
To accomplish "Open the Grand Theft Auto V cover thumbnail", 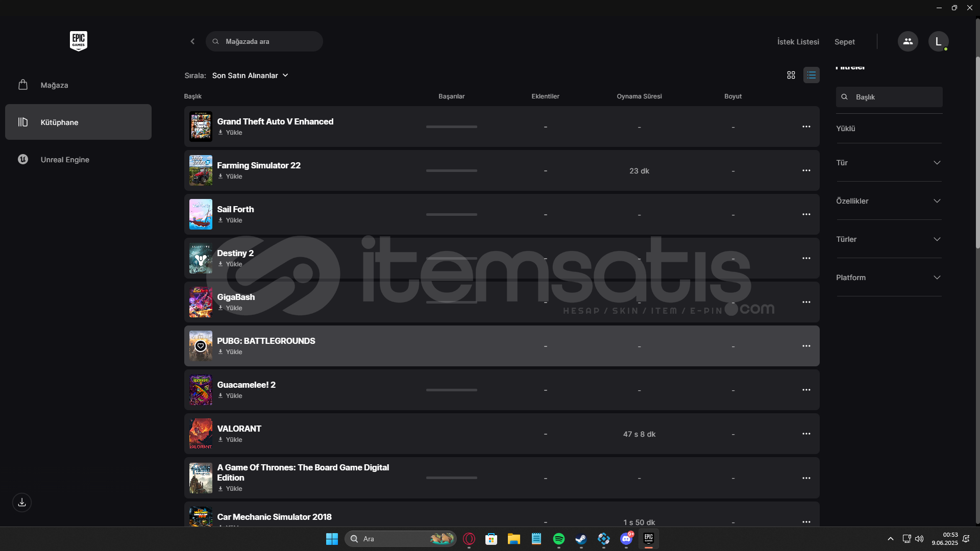I will [201, 127].
